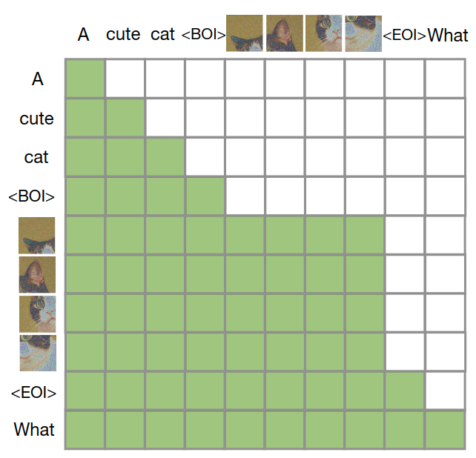476x458 pixels.
Task: Select the "What" label in the left column
Action: click(34, 429)
